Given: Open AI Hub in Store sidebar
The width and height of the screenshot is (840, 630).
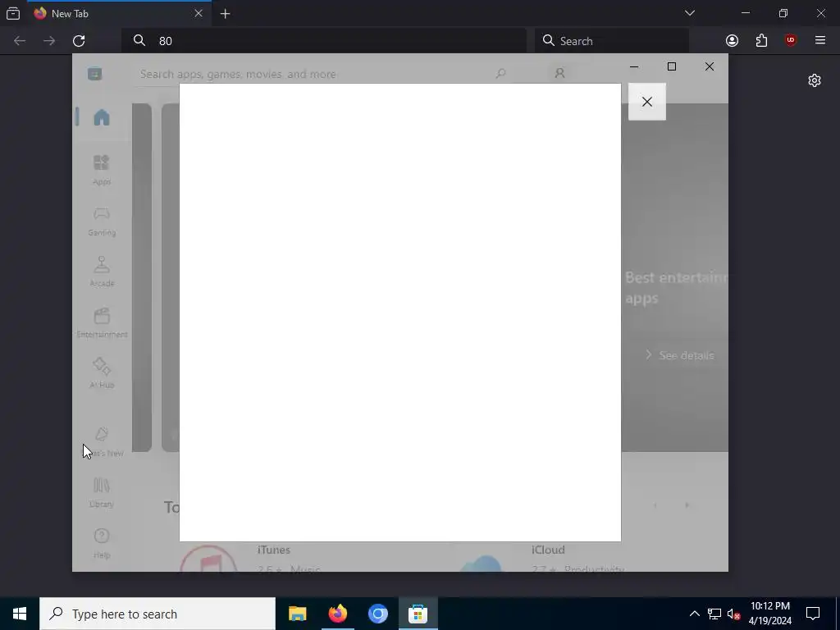Looking at the screenshot, I should (x=101, y=373).
